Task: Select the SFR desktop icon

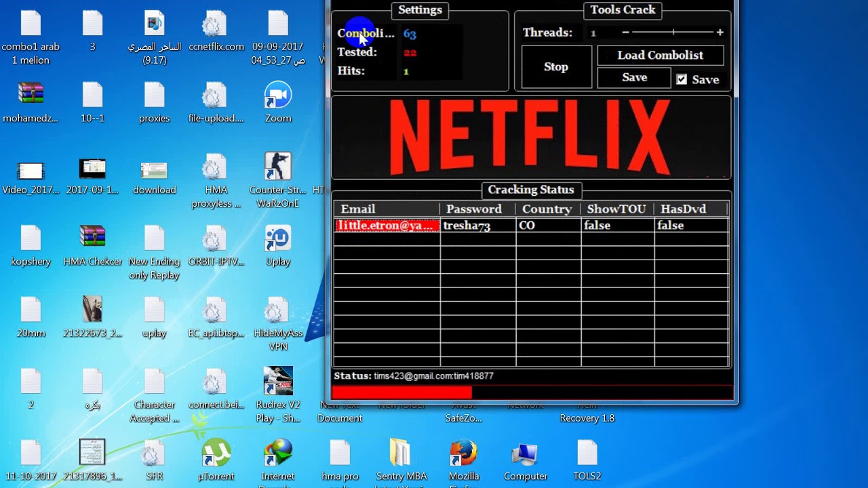Action: coord(155,460)
